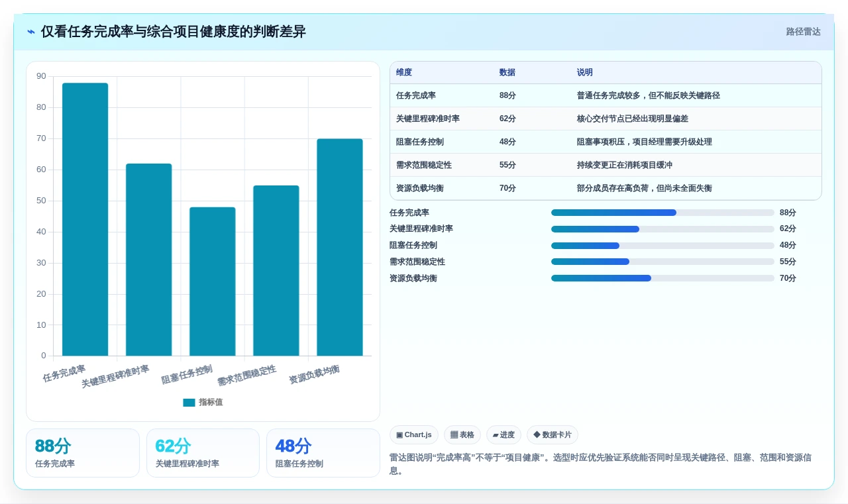Open the 88分 任务完成率 stat card
The image size is (848, 504).
tap(83, 453)
